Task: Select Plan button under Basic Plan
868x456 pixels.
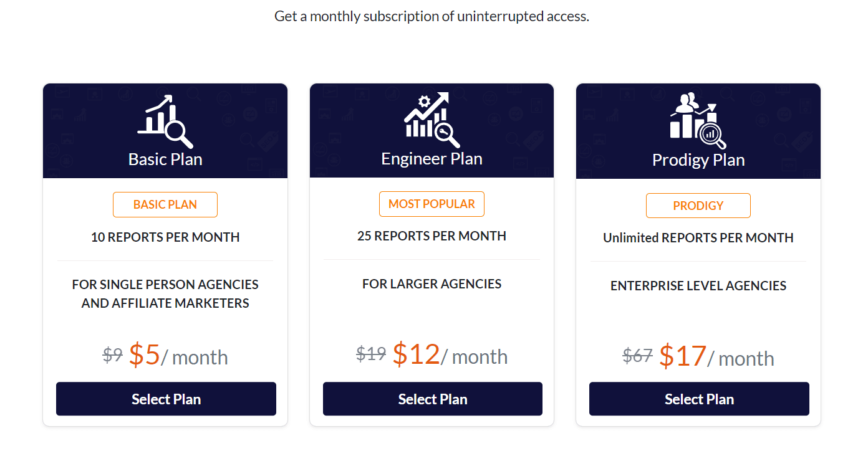Action: 166,399
